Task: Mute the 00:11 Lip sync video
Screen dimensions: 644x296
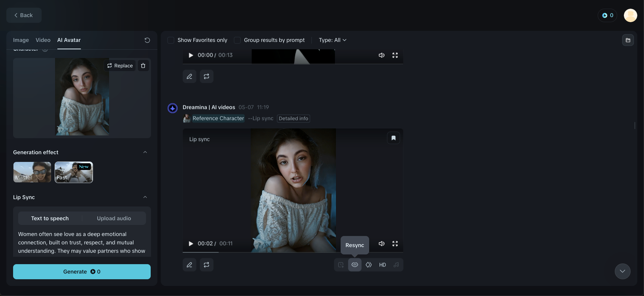Action: (382, 244)
